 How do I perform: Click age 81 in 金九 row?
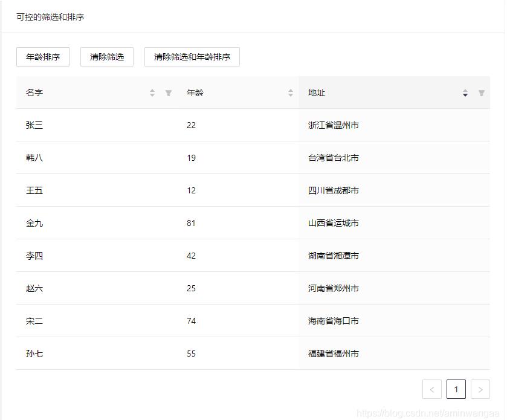tap(192, 223)
